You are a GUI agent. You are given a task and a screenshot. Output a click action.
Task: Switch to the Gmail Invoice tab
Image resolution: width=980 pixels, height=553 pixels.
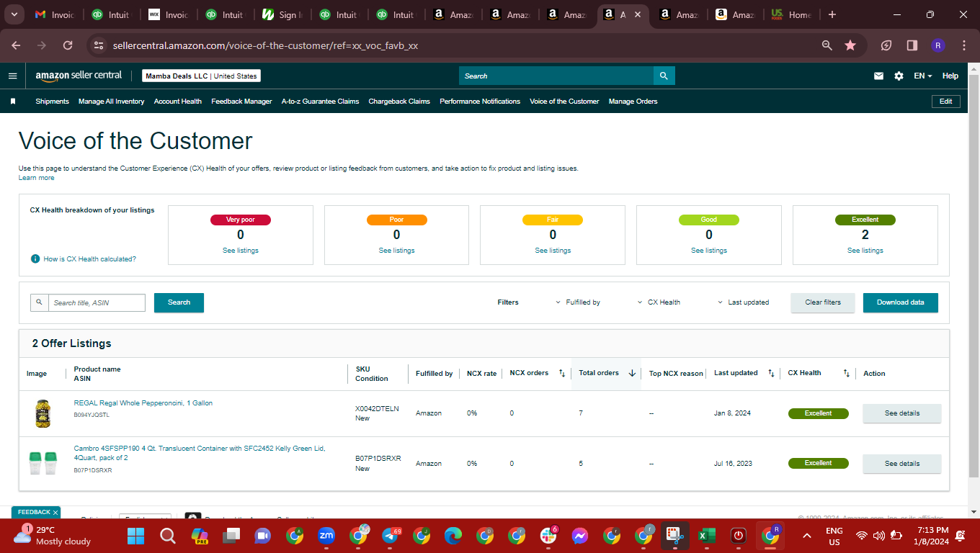[55, 14]
